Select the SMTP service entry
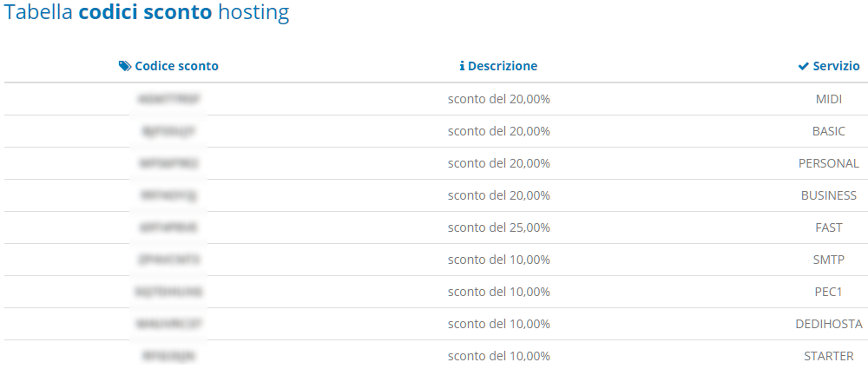 [x=829, y=260]
